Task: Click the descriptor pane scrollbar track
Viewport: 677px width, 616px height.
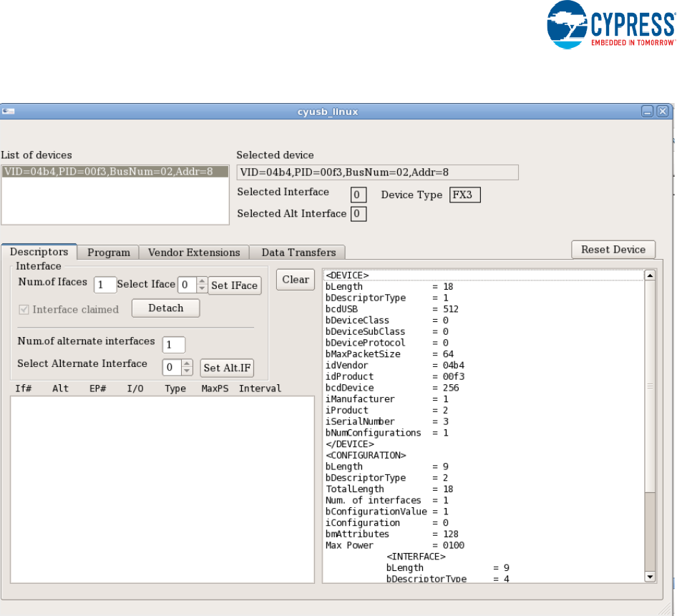Action: pyautogui.click(x=650, y=531)
